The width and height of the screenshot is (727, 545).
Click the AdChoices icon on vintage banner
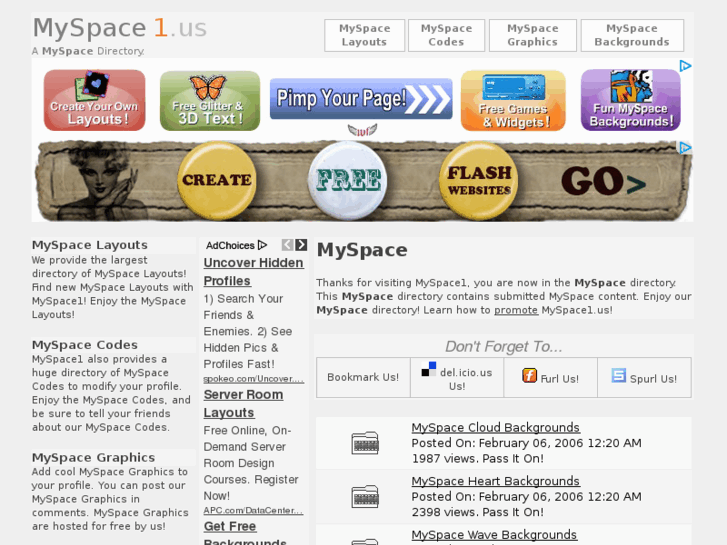click(685, 148)
